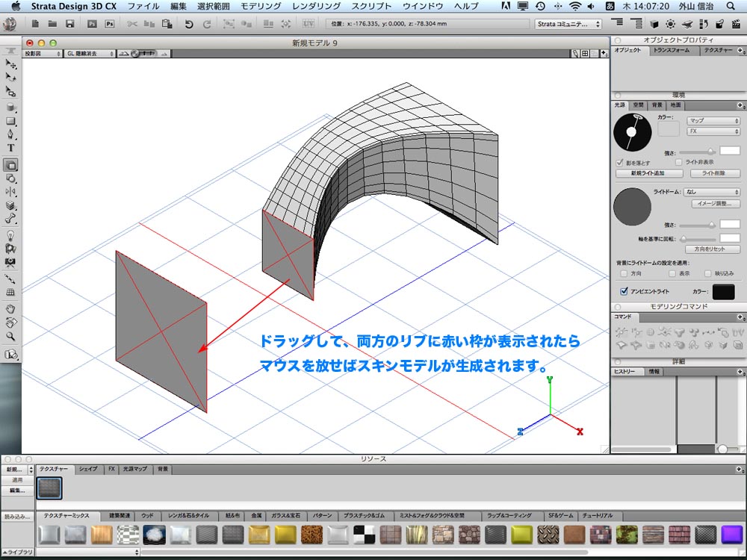Click the 適用 button in Resources
747x560 pixels.
tap(18, 480)
